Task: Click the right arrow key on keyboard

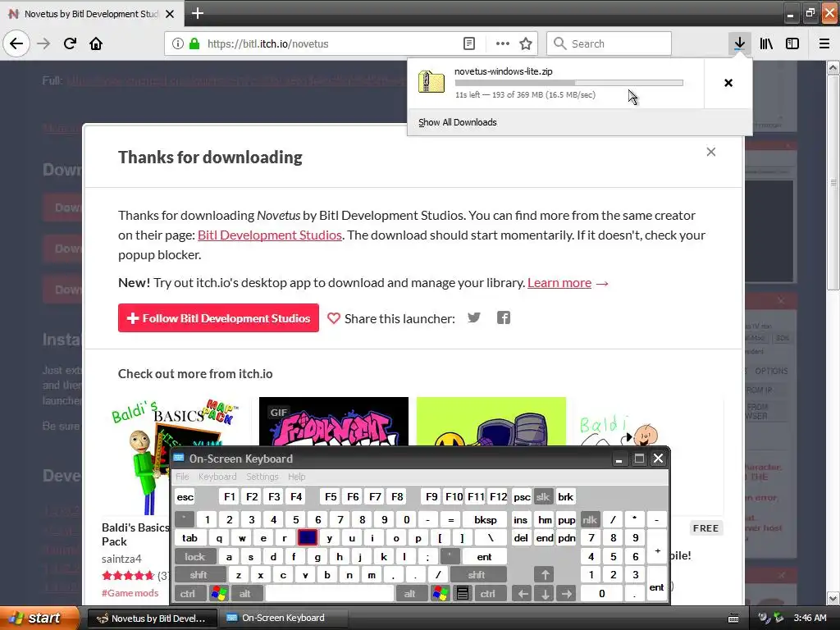Action: coord(567,593)
